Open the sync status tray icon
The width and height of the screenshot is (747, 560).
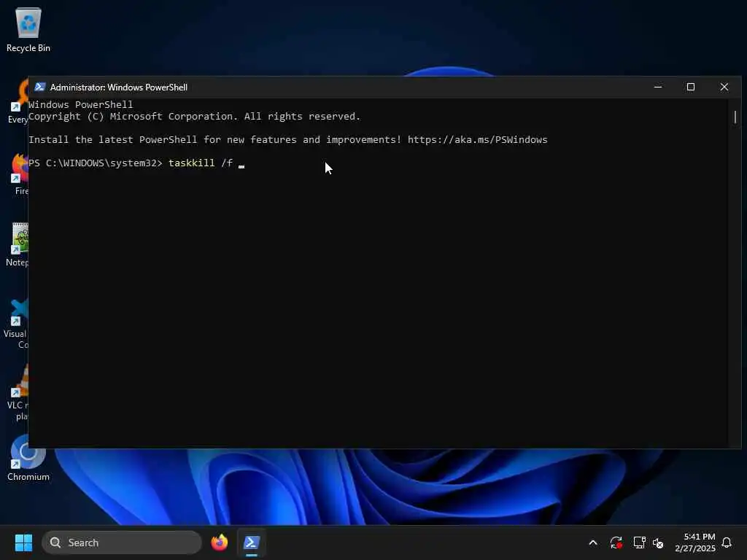pos(616,542)
